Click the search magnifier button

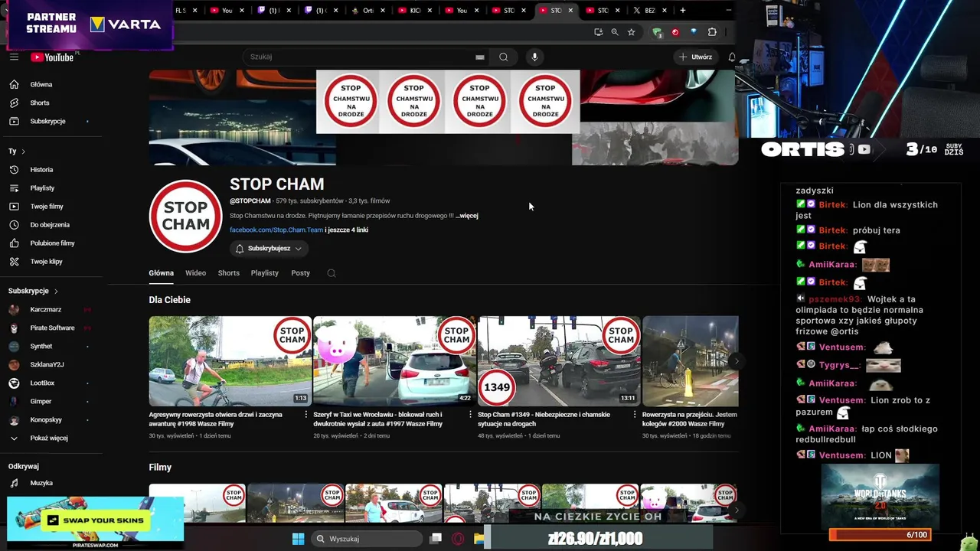503,57
